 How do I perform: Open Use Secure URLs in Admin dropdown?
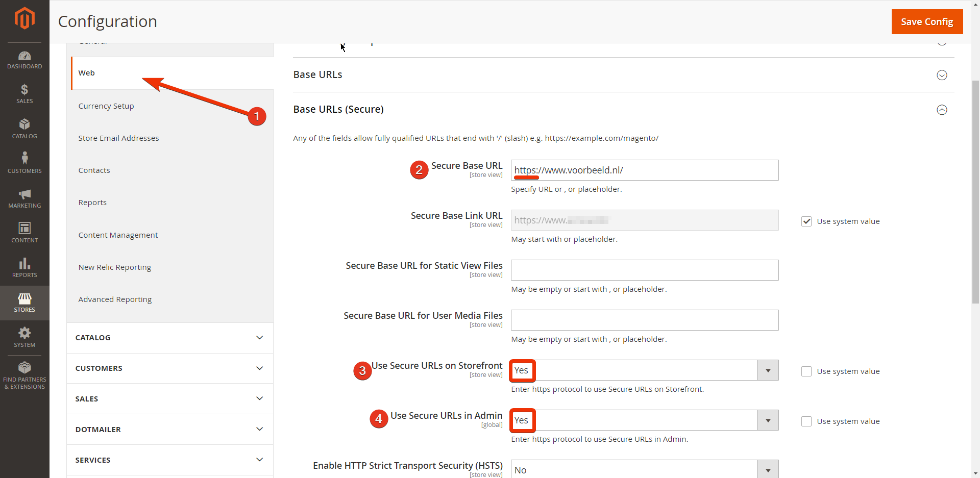(x=644, y=420)
